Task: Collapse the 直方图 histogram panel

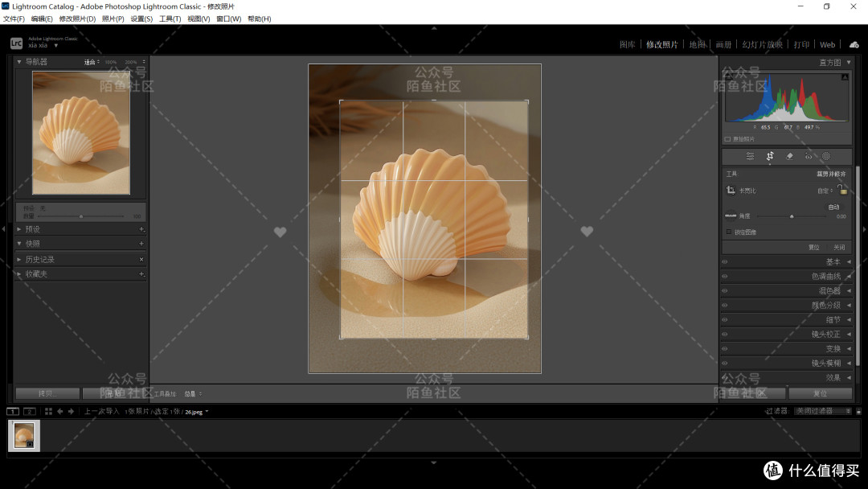Action: (849, 62)
